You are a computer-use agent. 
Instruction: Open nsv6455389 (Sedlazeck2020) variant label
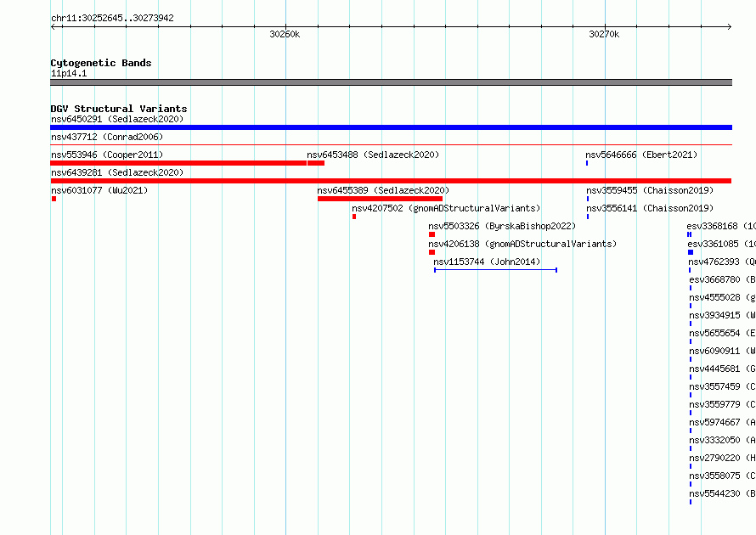click(383, 190)
